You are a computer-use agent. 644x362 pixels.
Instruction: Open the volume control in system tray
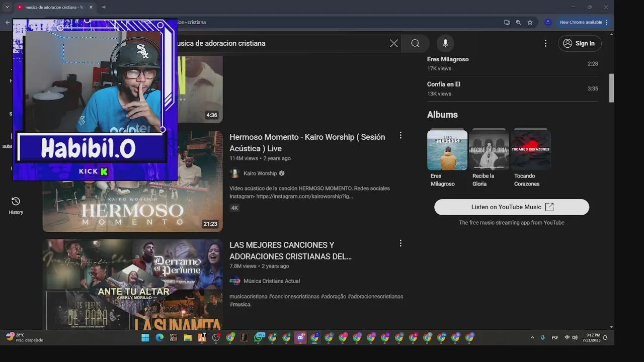coord(575,338)
